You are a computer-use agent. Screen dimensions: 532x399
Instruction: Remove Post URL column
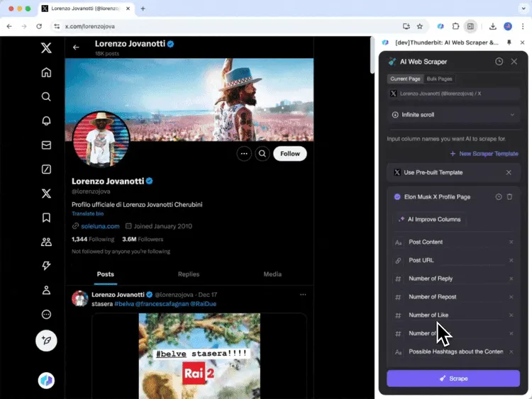(511, 260)
